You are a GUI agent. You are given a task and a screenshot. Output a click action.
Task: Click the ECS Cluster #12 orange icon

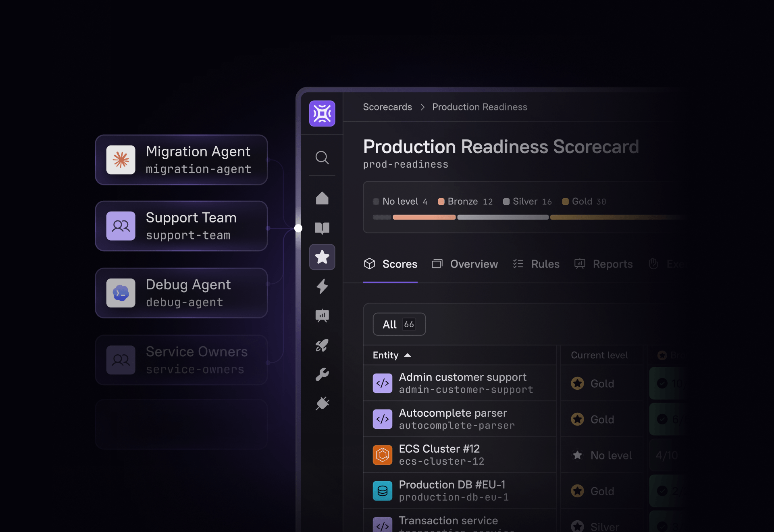[x=383, y=455]
